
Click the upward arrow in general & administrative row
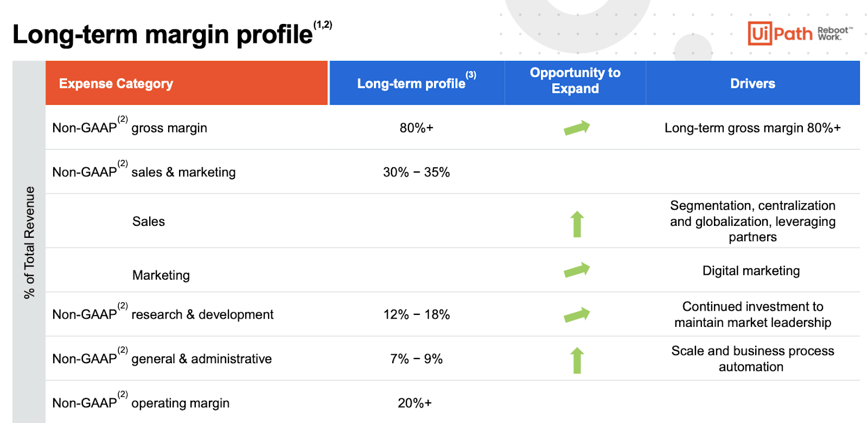click(x=577, y=360)
